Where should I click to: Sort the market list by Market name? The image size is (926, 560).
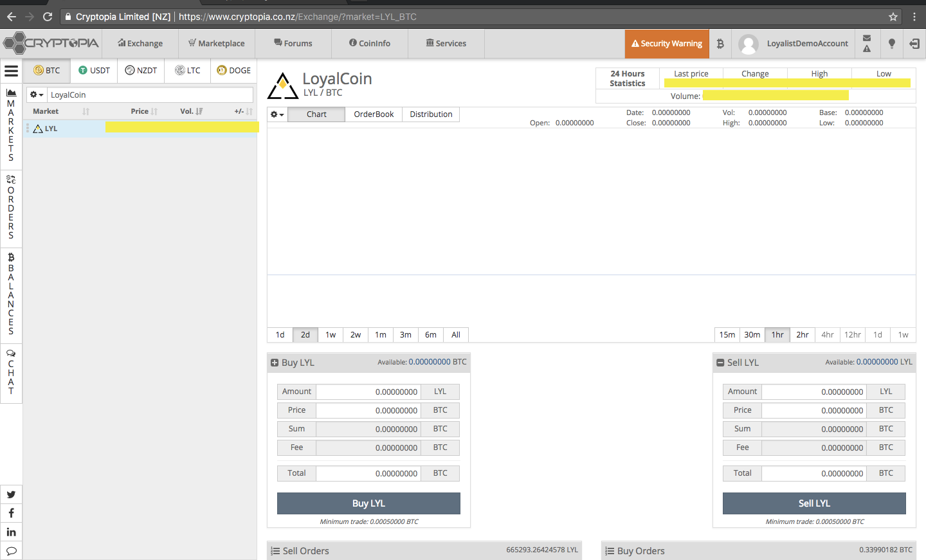coord(61,111)
